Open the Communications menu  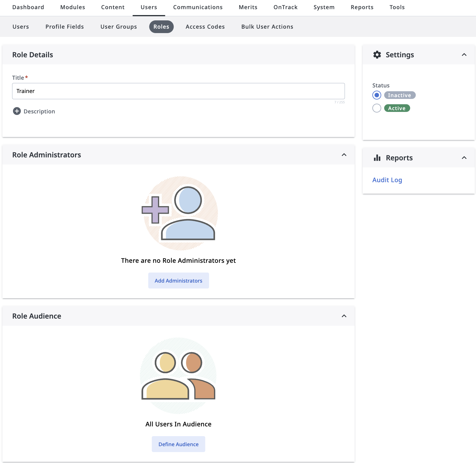pos(198,7)
